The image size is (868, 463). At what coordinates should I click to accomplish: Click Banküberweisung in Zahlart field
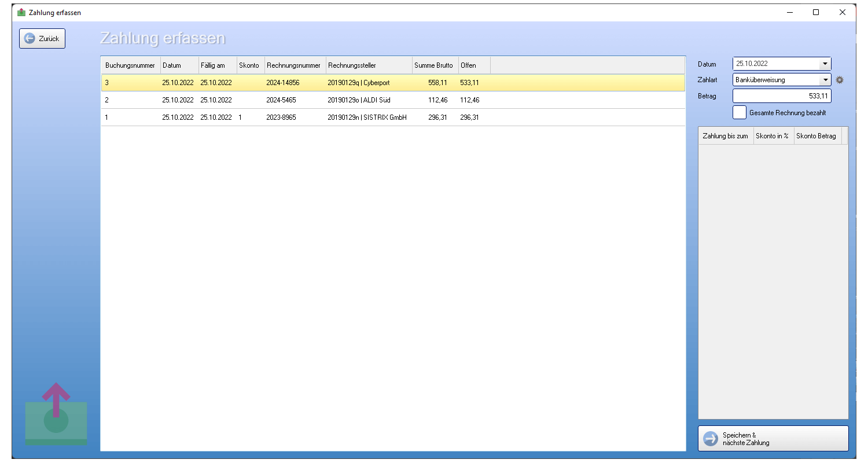[x=760, y=80]
